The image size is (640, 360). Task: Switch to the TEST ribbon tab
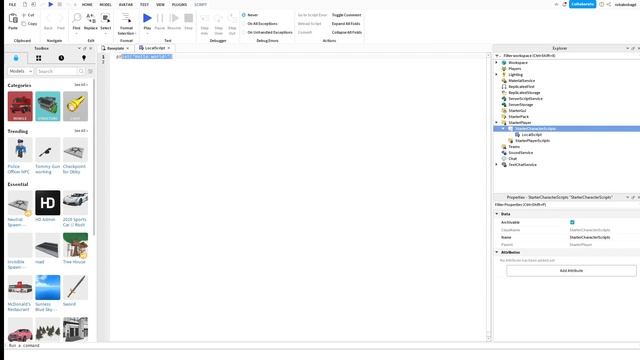[144, 4]
